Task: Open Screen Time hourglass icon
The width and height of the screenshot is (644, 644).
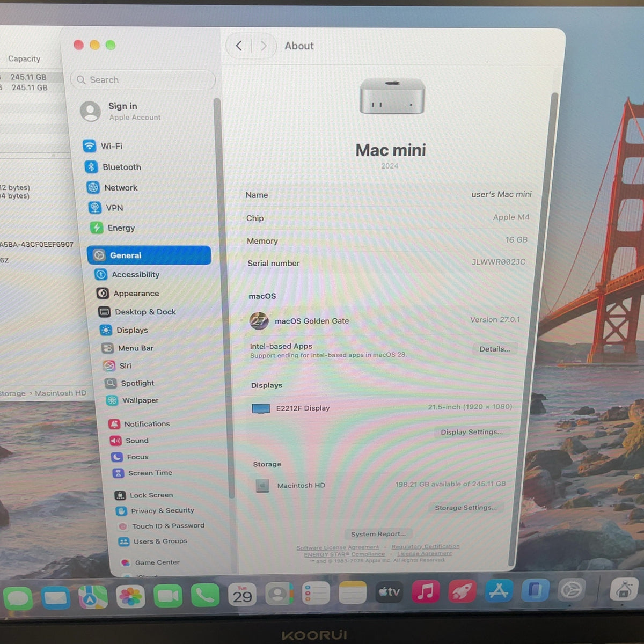Action: point(118,473)
